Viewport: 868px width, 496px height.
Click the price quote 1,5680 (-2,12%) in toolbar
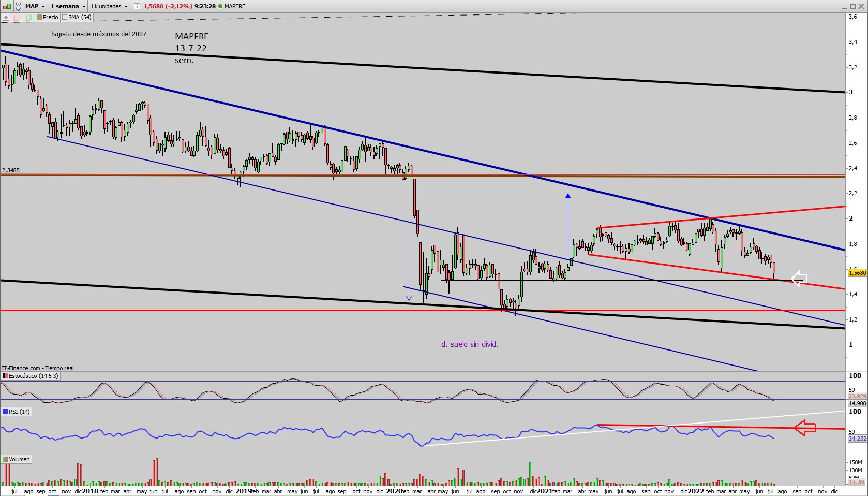[x=168, y=6]
